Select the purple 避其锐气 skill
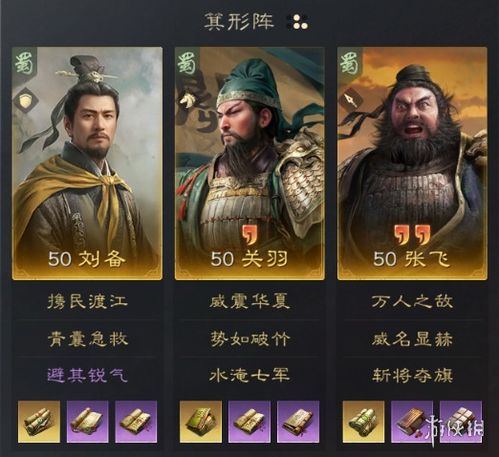Viewport: 499px width, 457px height. pos(87,375)
